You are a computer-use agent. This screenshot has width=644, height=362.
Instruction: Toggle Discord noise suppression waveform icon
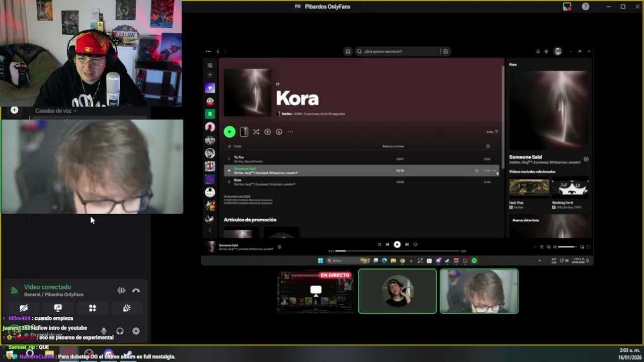pos(121,290)
